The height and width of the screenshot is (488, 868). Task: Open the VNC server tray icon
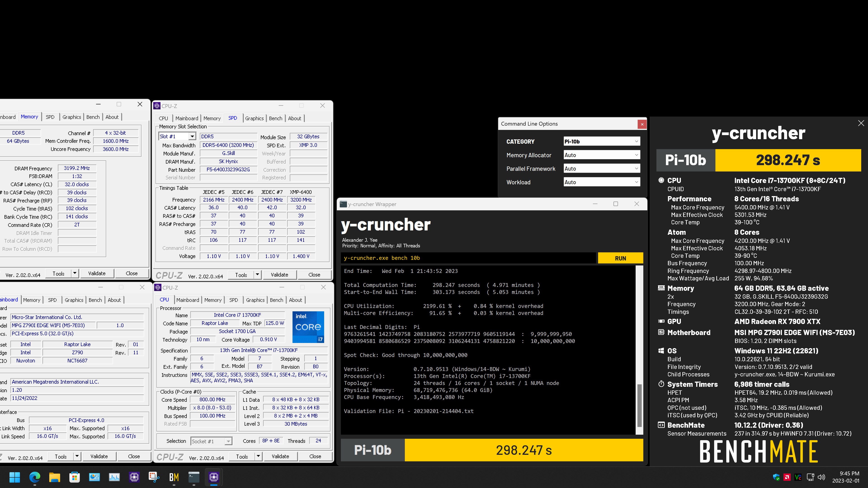[798, 477]
